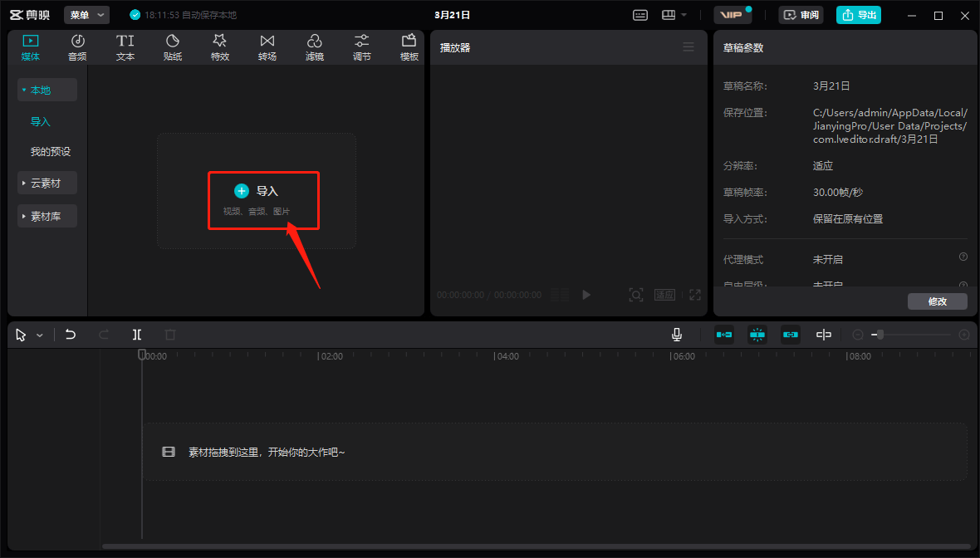Expand the 素材库 material library section
Image resolution: width=980 pixels, height=558 pixels.
[47, 216]
